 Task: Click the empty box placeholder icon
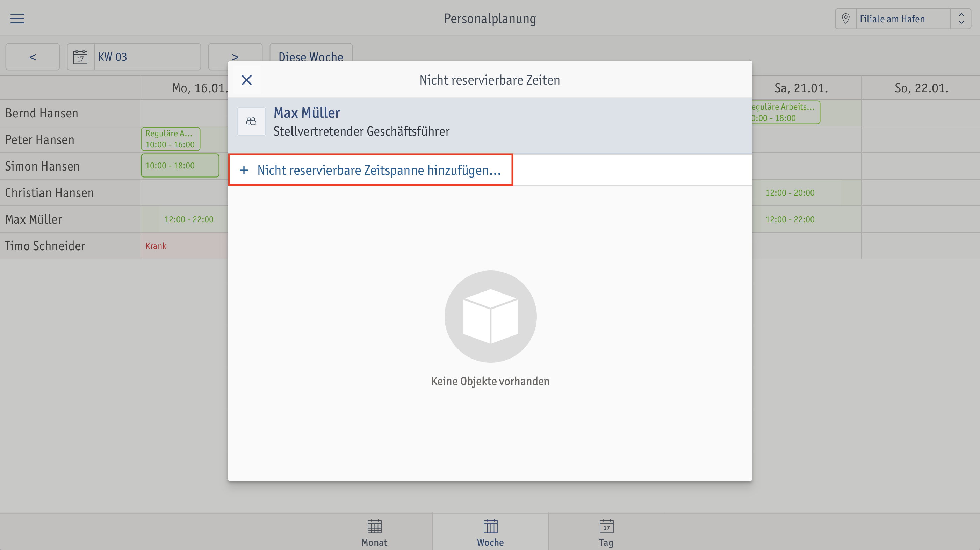(490, 317)
